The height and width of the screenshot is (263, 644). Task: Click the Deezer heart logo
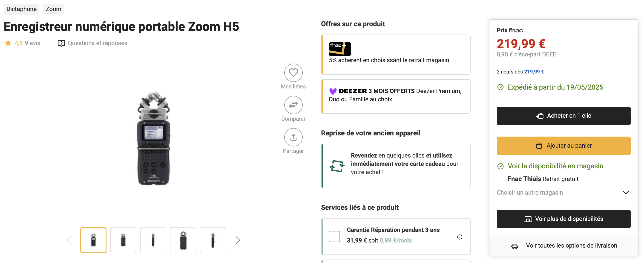pos(333,91)
